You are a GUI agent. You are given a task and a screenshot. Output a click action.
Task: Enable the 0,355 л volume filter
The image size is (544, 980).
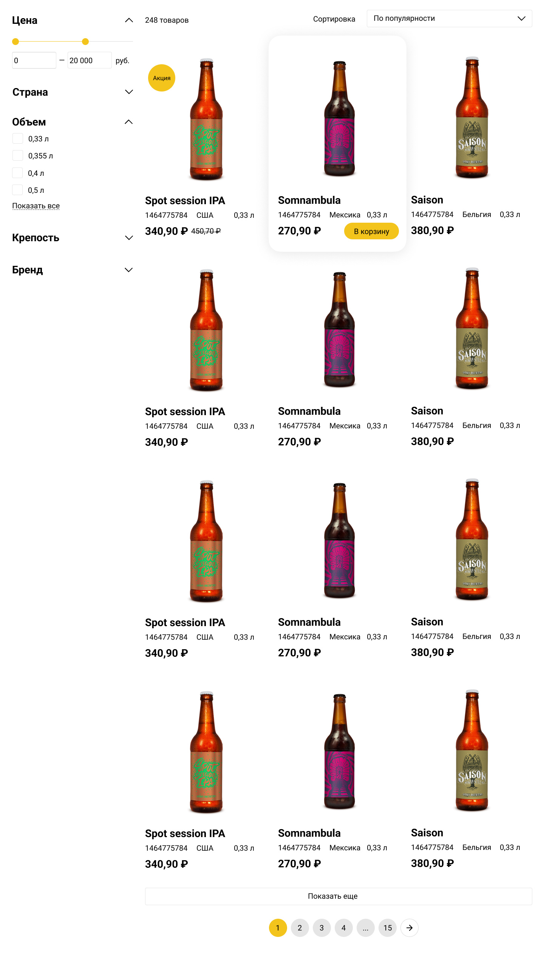click(x=18, y=156)
